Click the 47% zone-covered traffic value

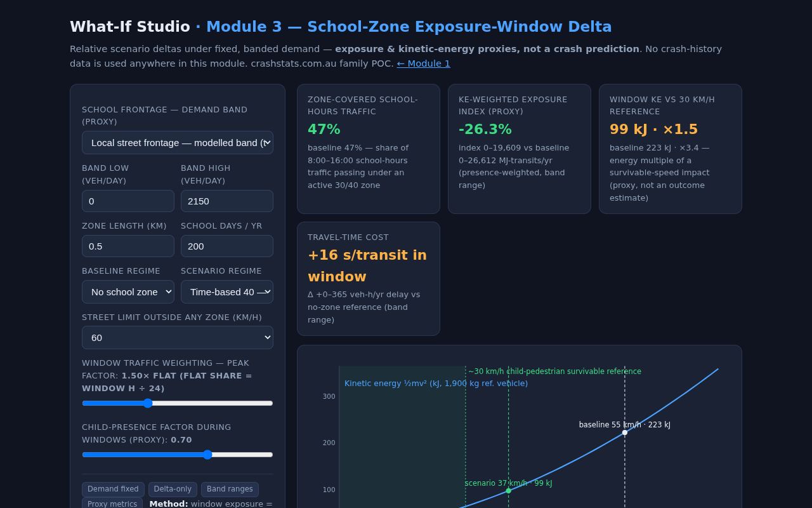324,129
